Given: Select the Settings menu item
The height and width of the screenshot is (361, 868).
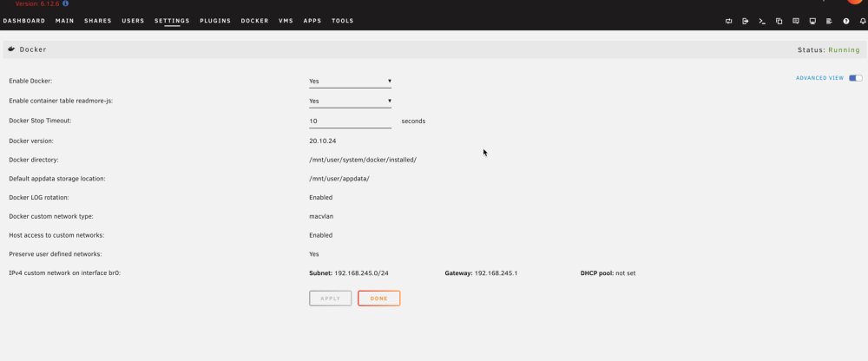Looking at the screenshot, I should 172,21.
